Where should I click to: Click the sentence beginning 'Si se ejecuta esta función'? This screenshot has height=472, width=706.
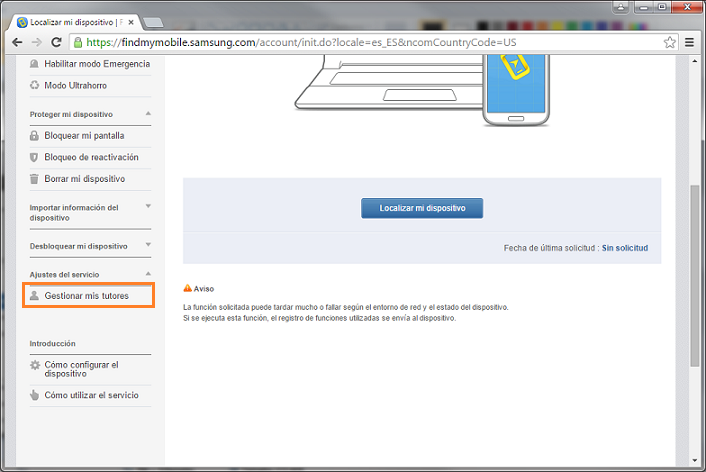pos(320,318)
